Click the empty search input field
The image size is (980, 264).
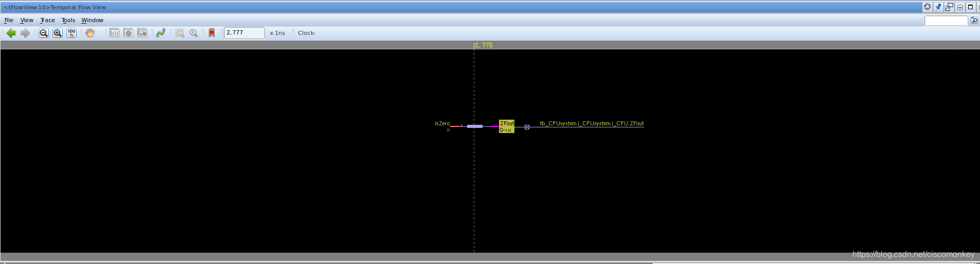click(x=946, y=21)
